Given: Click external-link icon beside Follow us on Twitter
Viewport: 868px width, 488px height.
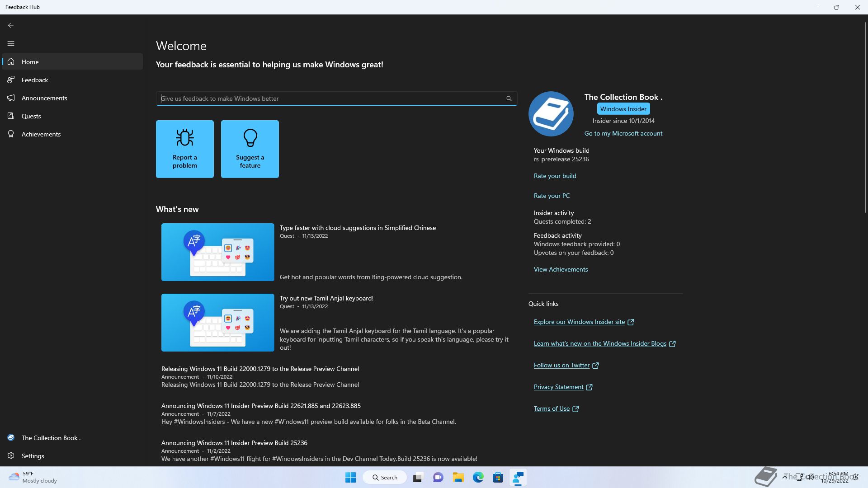Looking at the screenshot, I should [595, 366].
